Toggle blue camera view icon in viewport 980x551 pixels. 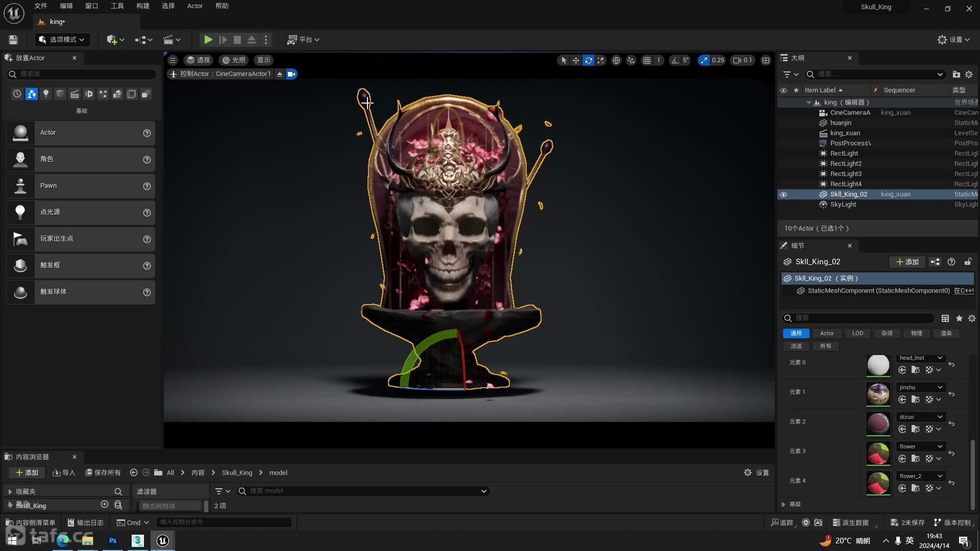[x=291, y=74]
